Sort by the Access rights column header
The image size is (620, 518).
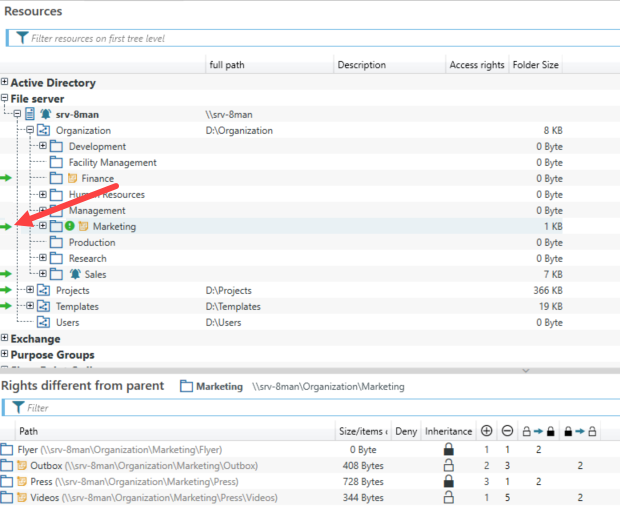point(476,65)
